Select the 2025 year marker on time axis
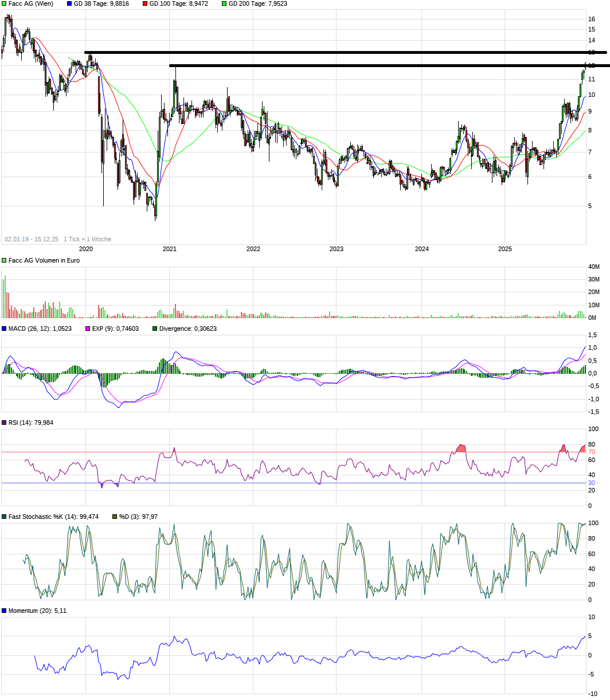This screenshot has width=610, height=700. (x=505, y=249)
